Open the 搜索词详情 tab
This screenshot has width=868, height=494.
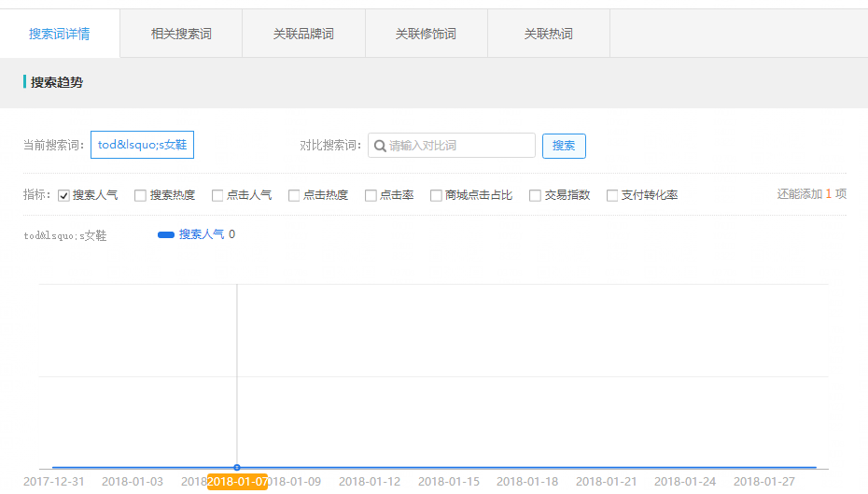pos(60,34)
